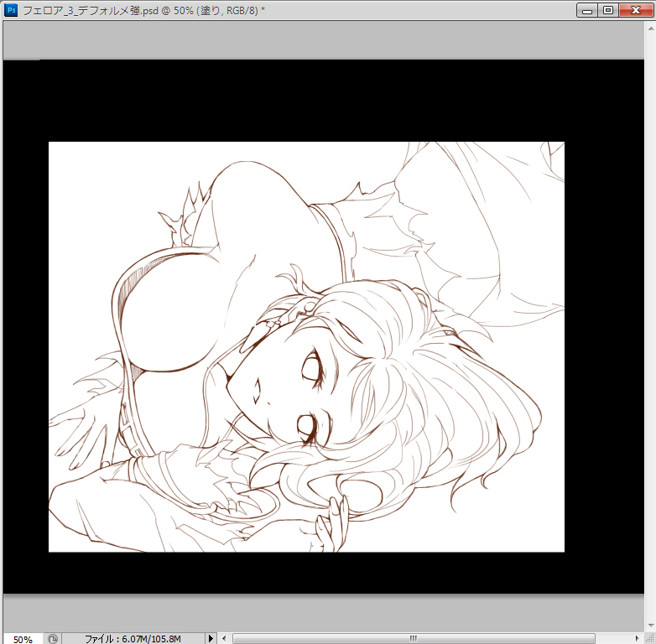Click the window resize grip corner
656x644 pixels.
(x=650, y=638)
